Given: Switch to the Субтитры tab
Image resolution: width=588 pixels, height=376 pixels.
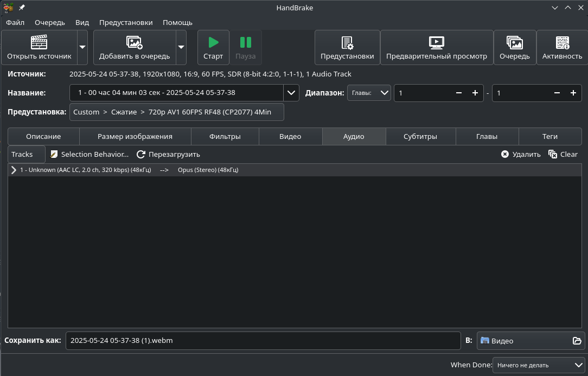Looking at the screenshot, I should 420,136.
